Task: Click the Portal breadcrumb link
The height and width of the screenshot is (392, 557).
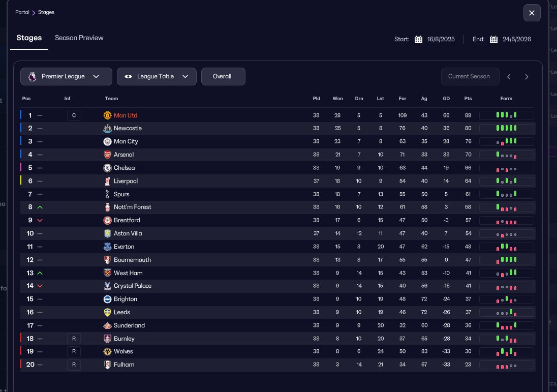Action: pyautogui.click(x=22, y=12)
